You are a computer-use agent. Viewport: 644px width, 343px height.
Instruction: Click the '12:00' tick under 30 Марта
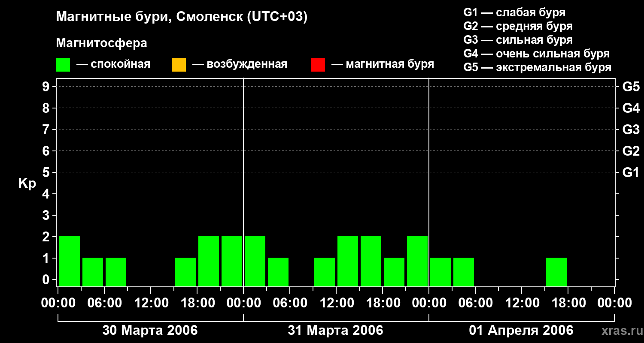tap(151, 303)
